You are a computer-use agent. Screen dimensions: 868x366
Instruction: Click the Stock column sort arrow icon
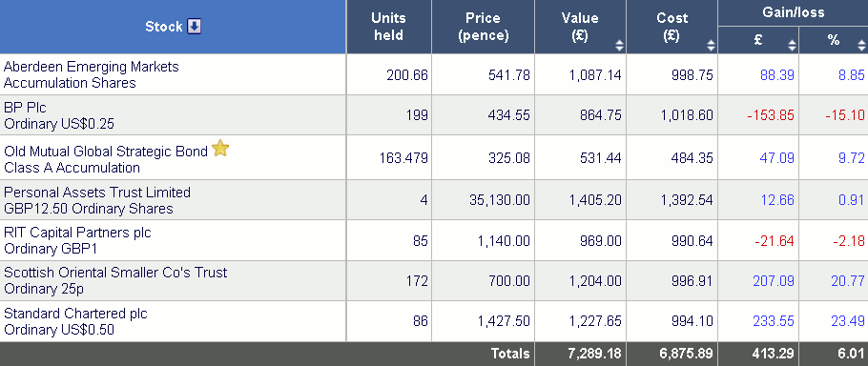coord(194,27)
